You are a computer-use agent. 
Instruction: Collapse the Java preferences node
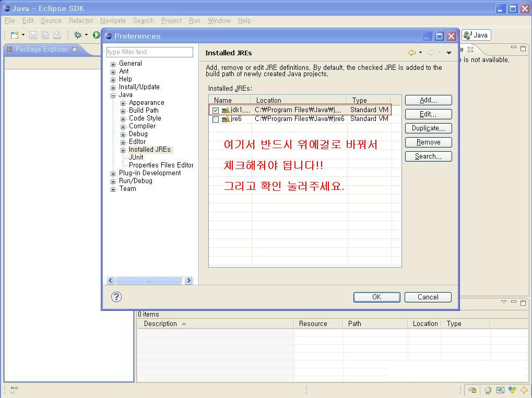pyautogui.click(x=113, y=95)
